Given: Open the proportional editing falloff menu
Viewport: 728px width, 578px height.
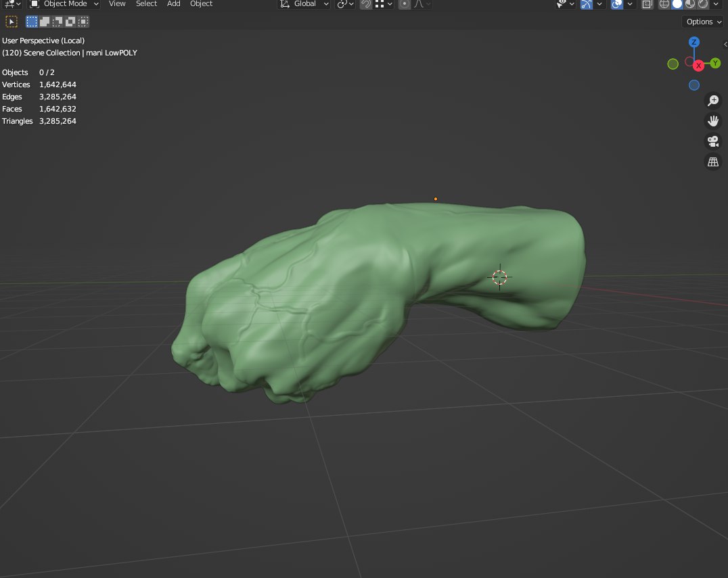Looking at the screenshot, I should point(422,3).
